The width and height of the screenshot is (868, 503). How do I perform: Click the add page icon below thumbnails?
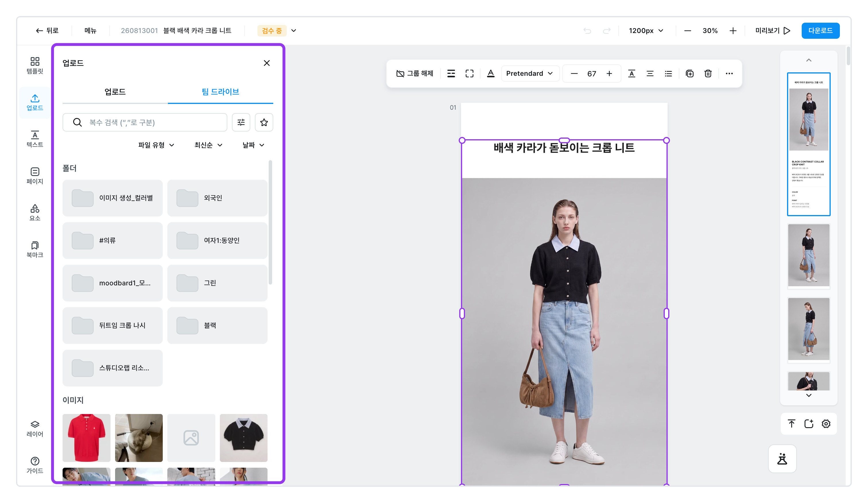[809, 423]
